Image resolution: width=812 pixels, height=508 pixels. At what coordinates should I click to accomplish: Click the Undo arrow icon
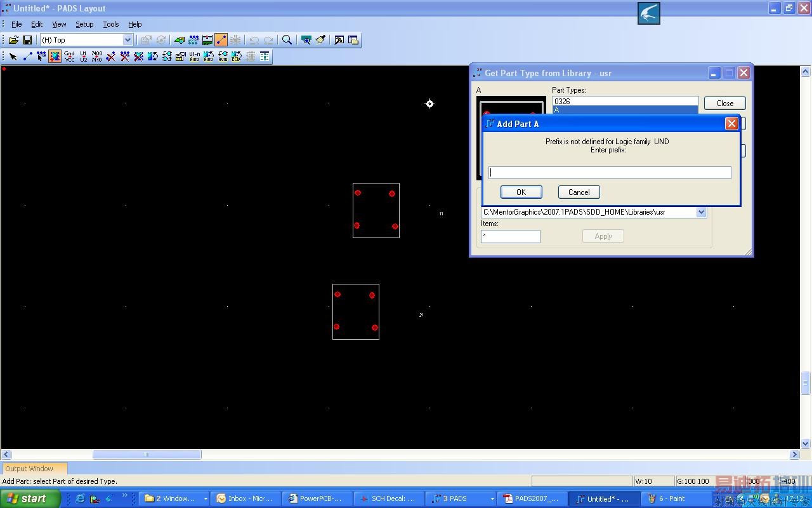pos(254,40)
